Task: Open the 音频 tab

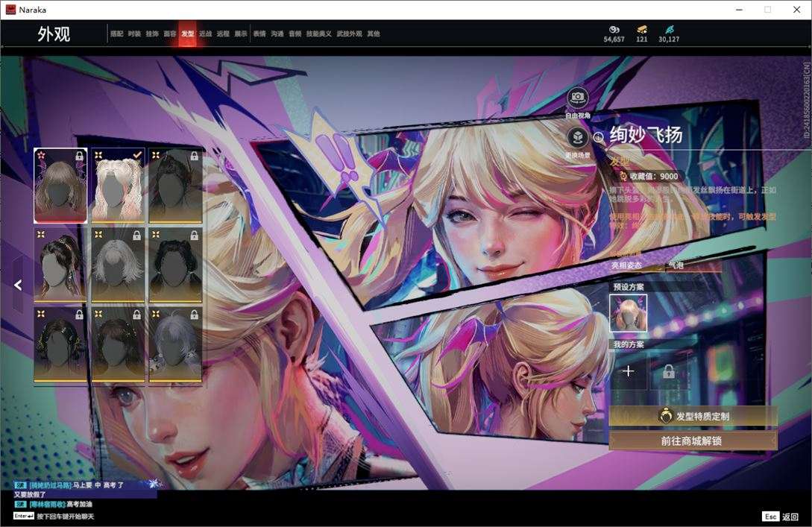Action: pyautogui.click(x=295, y=34)
